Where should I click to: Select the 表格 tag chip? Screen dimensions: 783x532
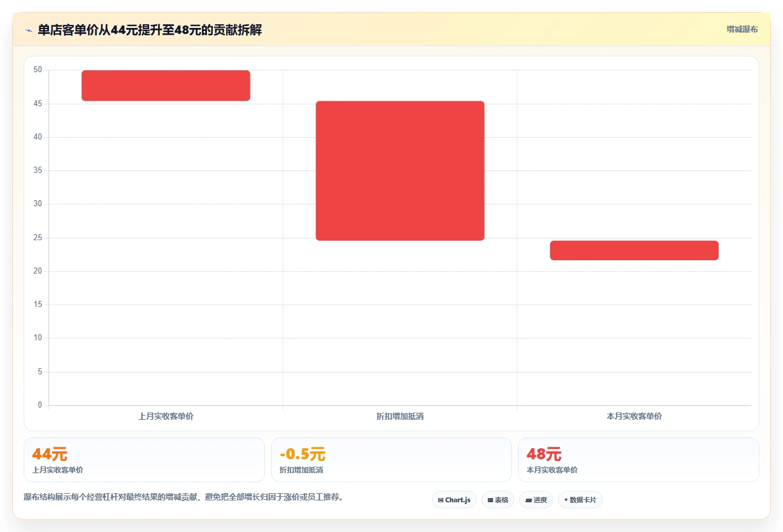click(x=498, y=500)
